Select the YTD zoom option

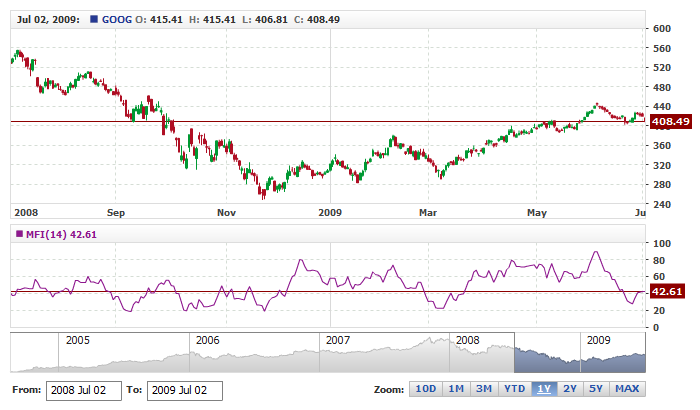point(514,389)
